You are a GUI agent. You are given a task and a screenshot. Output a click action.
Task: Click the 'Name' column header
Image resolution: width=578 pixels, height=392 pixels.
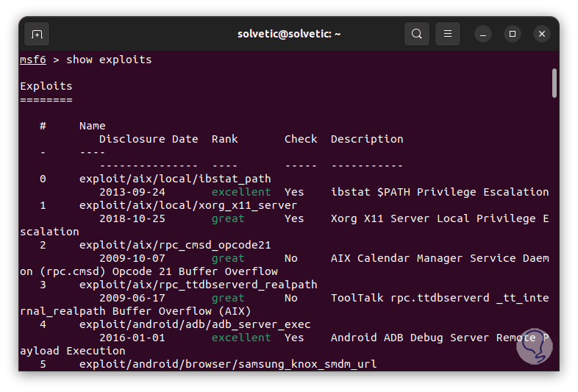(x=93, y=126)
